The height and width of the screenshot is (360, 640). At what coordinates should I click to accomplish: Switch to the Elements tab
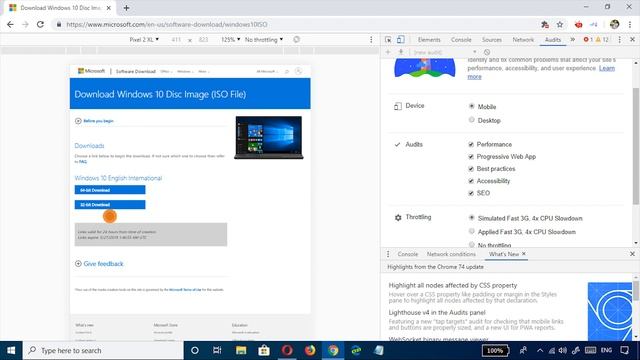point(429,40)
